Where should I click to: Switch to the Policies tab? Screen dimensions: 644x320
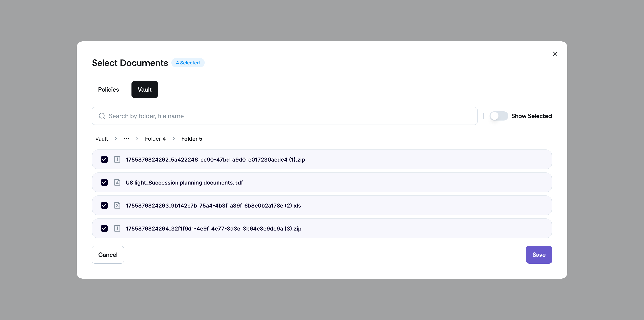pos(108,89)
